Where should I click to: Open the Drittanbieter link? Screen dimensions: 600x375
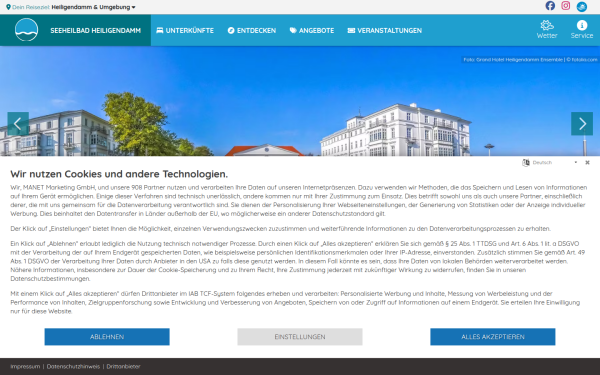click(123, 366)
